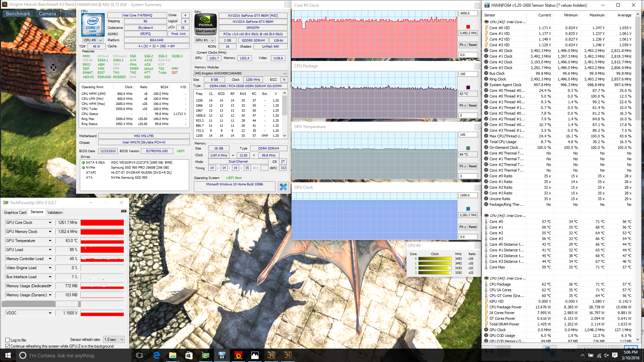This screenshot has width=644, height=362.
Task: Click the GPU-Z screenshot camera icon
Action: tap(123, 211)
